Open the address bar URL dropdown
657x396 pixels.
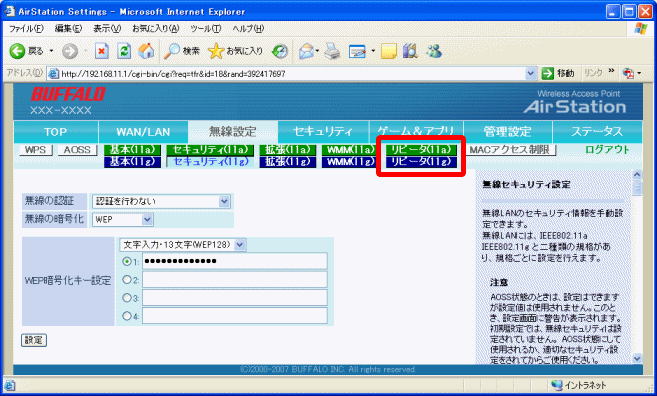531,74
